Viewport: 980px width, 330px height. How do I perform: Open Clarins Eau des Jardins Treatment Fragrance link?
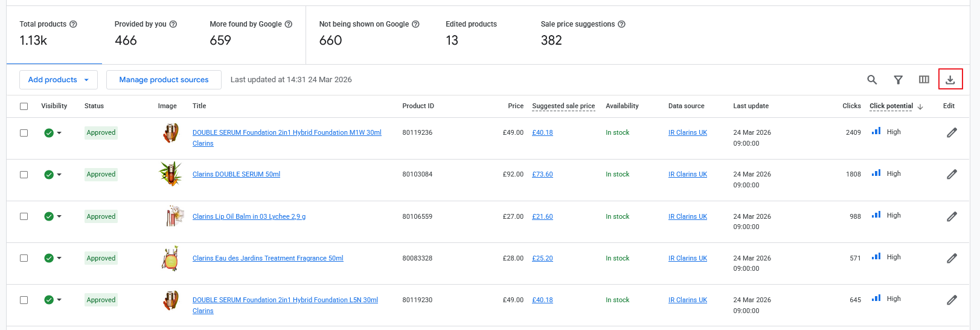pyautogui.click(x=267, y=258)
